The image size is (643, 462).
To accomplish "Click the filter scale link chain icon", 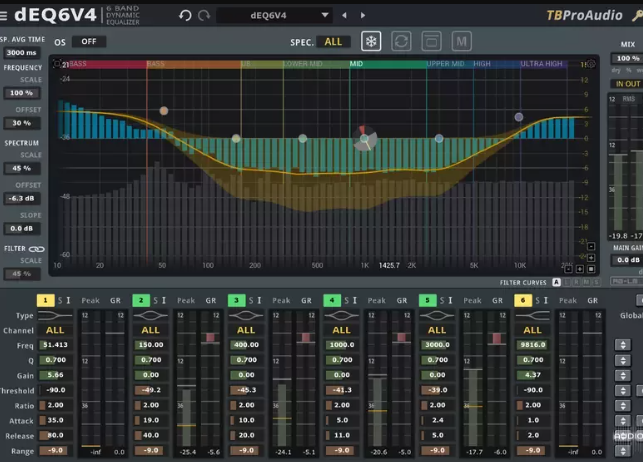I will coord(36,249).
